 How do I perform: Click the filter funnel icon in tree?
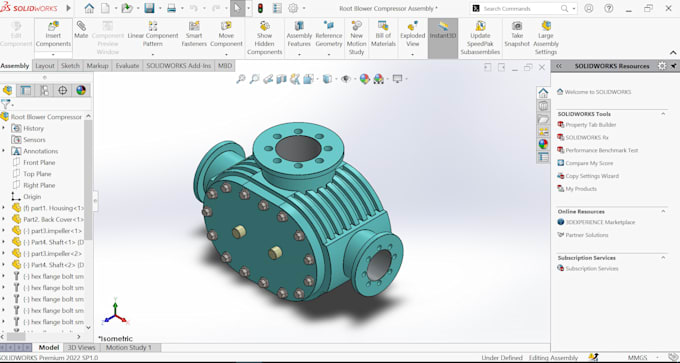6,104
